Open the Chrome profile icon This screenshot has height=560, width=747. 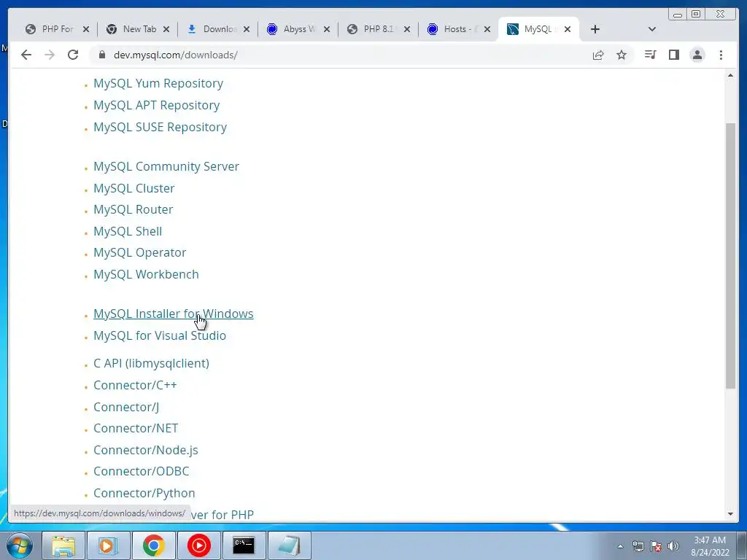click(697, 55)
